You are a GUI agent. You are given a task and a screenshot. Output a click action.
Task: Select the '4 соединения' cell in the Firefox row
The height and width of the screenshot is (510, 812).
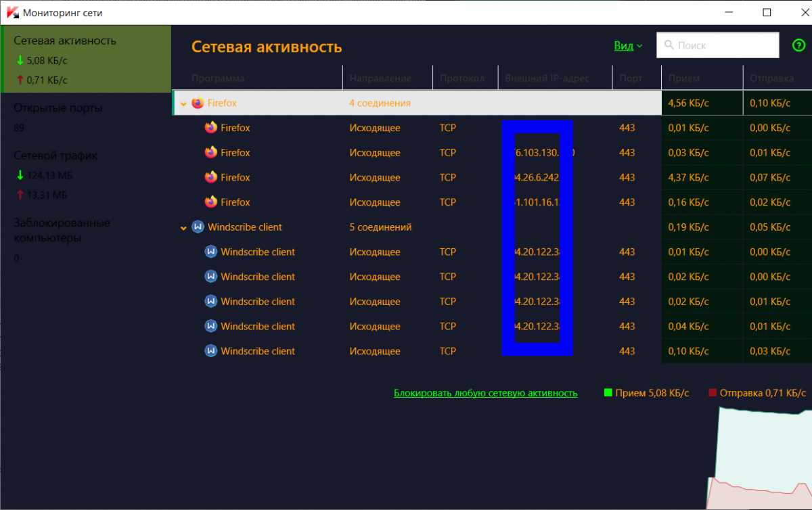[380, 103]
